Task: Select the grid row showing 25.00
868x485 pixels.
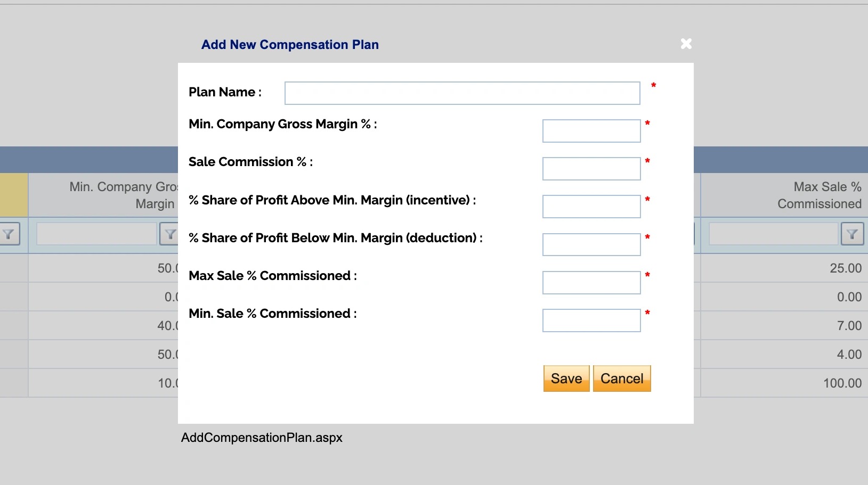Action: [x=434, y=268]
